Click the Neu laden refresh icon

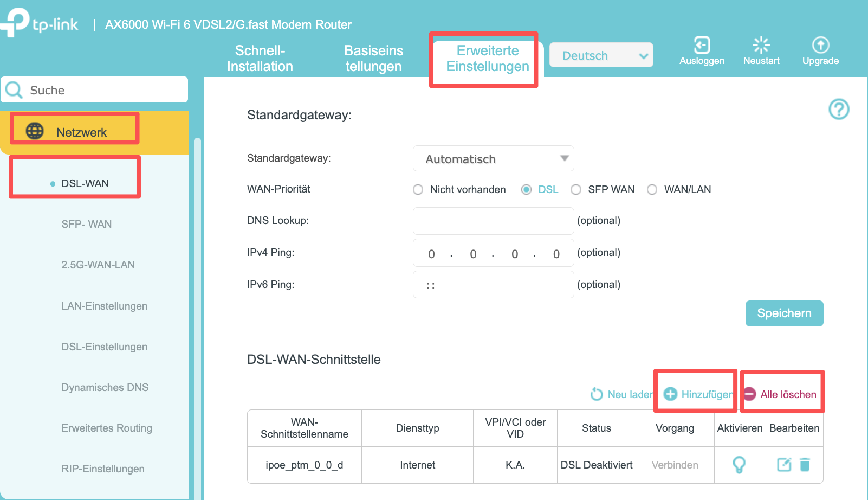pos(597,394)
